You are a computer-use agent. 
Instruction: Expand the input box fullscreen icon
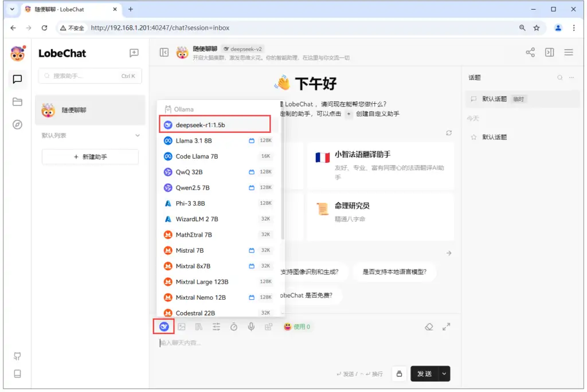pyautogui.click(x=447, y=326)
